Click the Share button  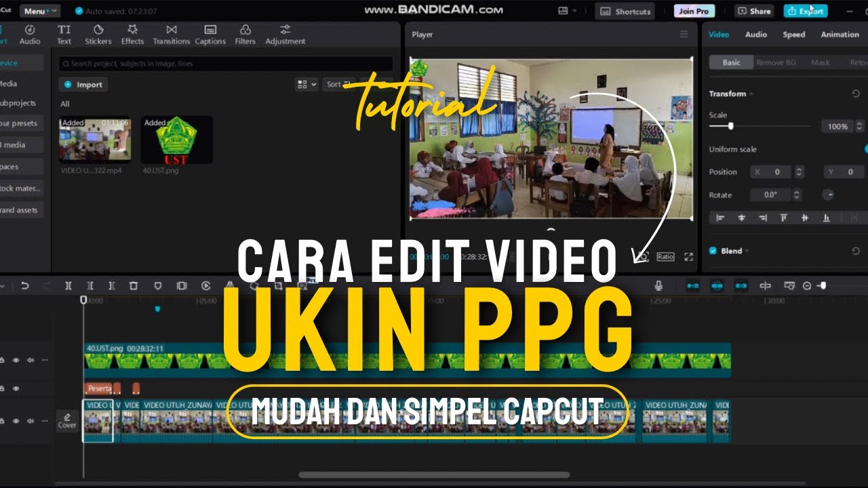754,11
